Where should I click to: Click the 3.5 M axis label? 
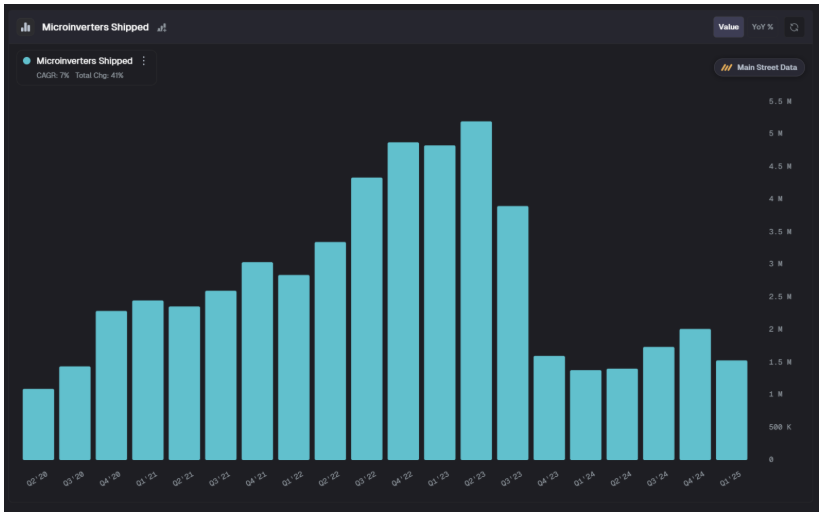coord(780,232)
